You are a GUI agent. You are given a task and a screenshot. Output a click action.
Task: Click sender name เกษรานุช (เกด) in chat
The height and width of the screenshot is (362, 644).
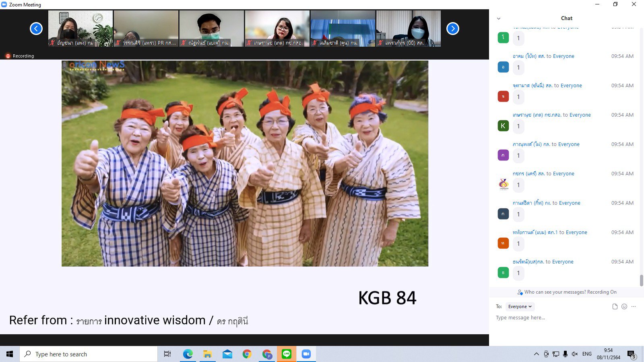click(x=537, y=115)
